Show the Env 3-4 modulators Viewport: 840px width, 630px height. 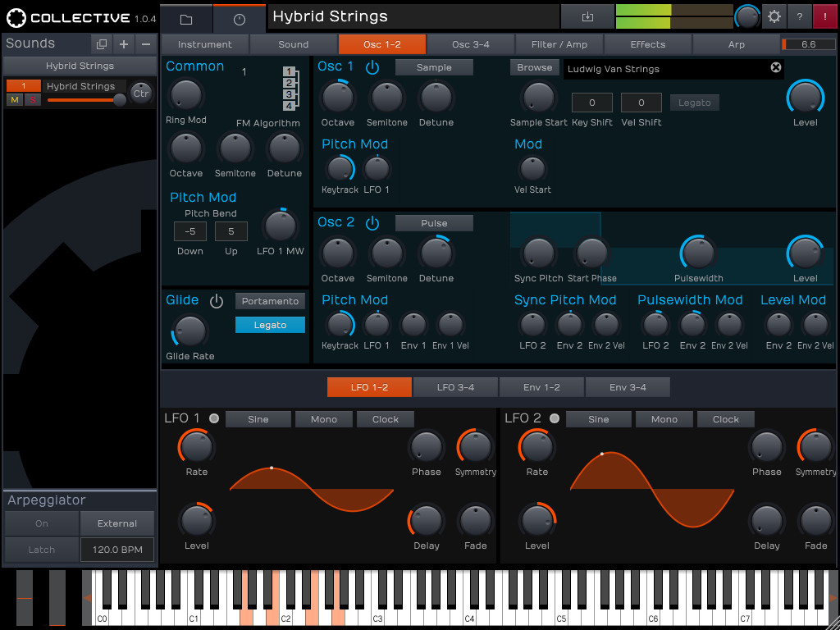pos(628,387)
